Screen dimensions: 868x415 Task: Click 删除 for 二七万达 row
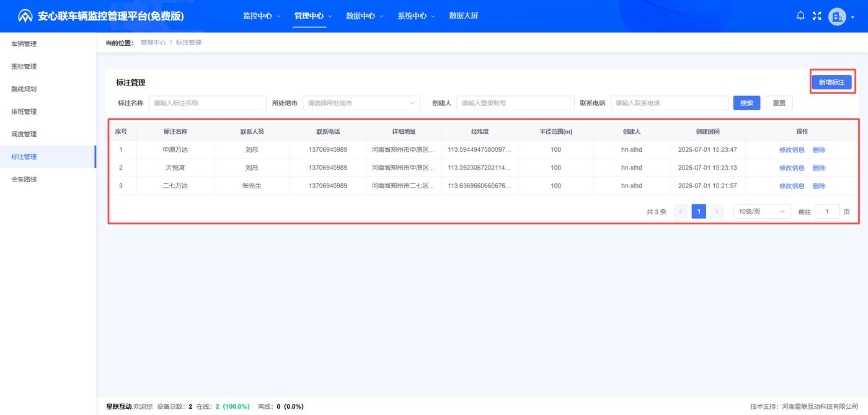(x=819, y=186)
